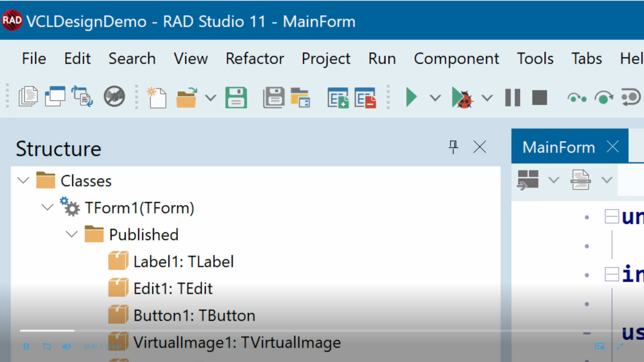Collapse the first code fold marker
Viewport: 644px width, 362px height.
(612, 216)
